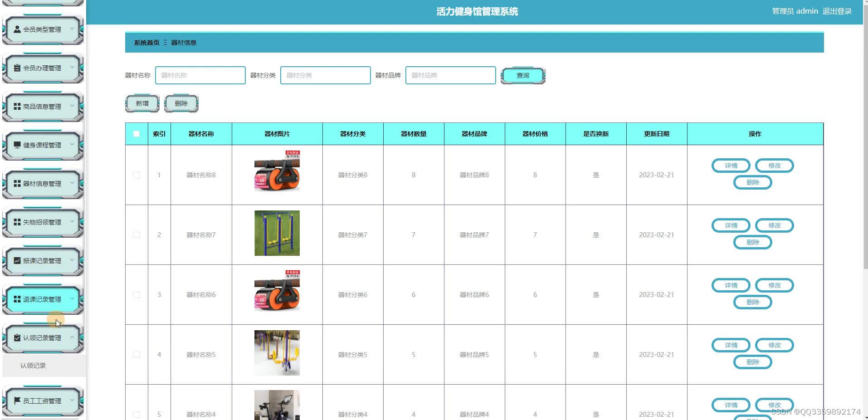Open 会员类型管理 menu label
The image size is (868, 420).
click(x=42, y=29)
